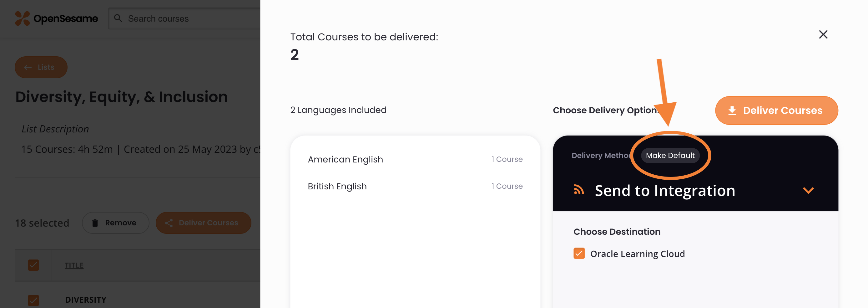Click the orange Deliver Courses button

coord(776,111)
